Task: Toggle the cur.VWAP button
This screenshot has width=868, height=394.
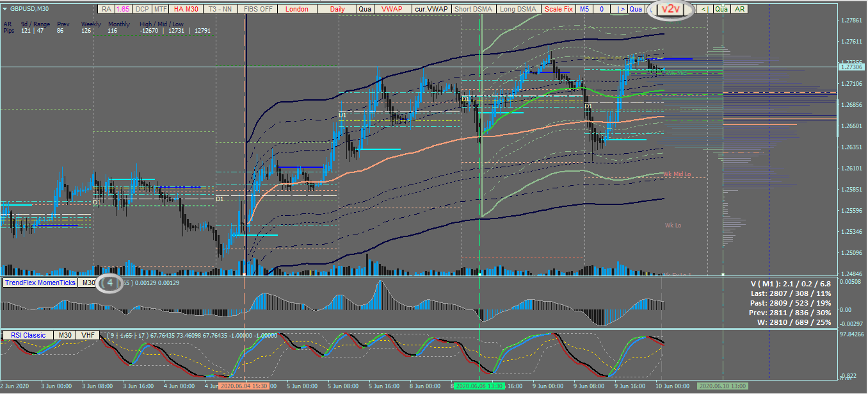Action: click(430, 9)
